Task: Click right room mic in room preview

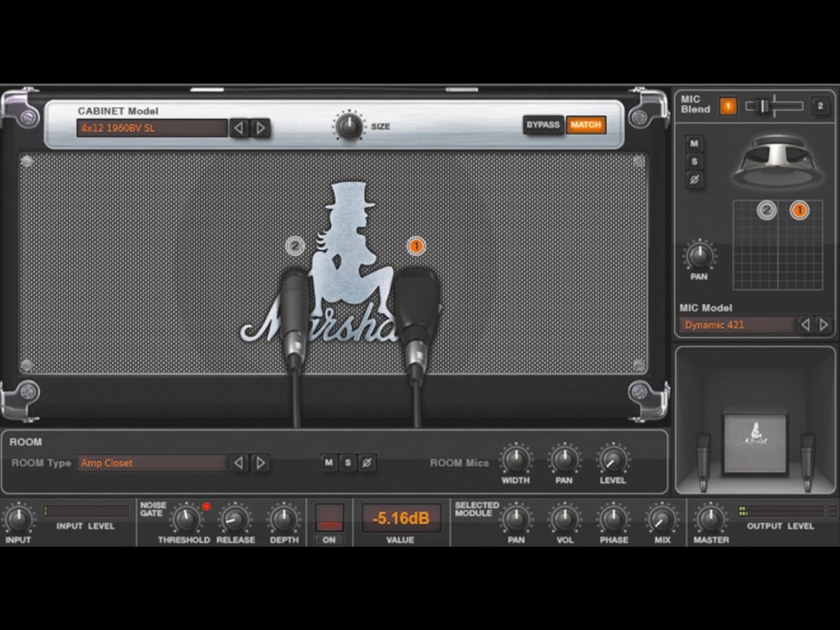Action: pyautogui.click(x=808, y=461)
